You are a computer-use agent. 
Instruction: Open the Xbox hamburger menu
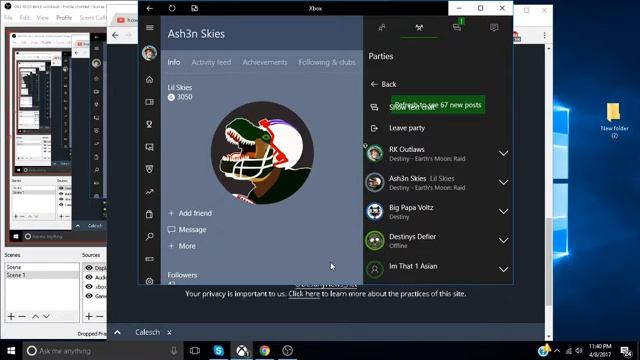point(149,27)
